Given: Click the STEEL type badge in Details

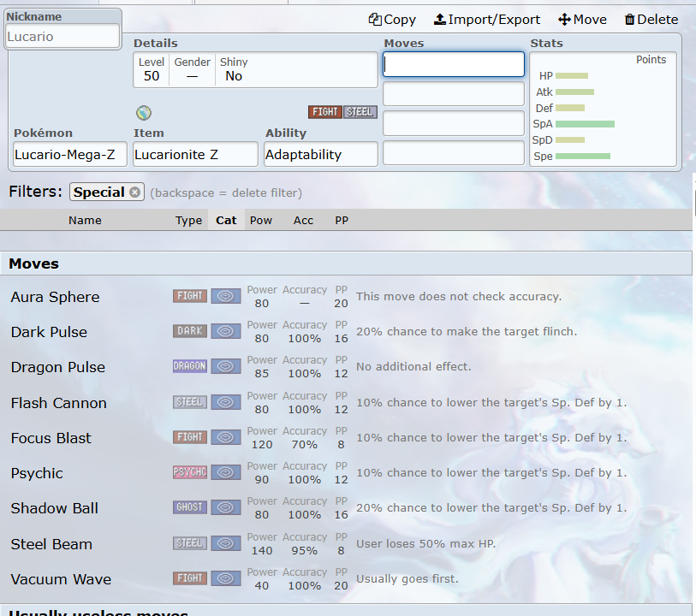Looking at the screenshot, I should 360,112.
